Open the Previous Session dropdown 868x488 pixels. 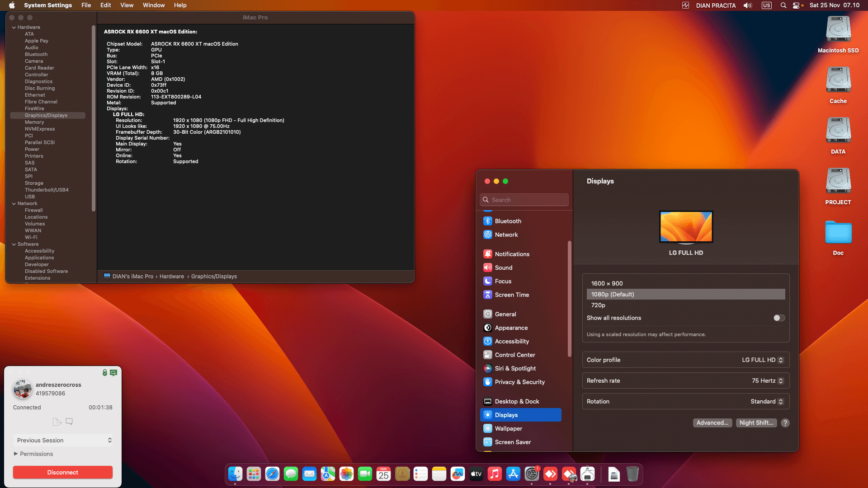pos(63,440)
